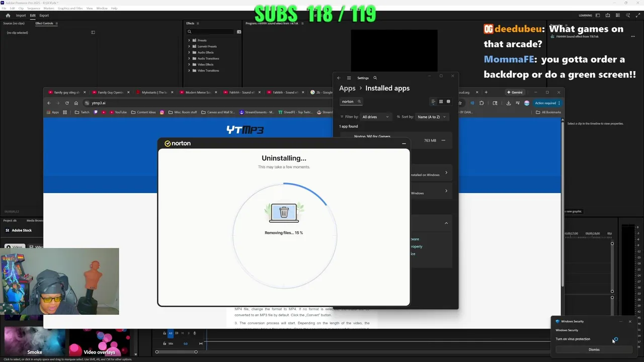The width and height of the screenshot is (644, 362).
Task: Click the Dismiss button in Windows Security
Action: 594,349
